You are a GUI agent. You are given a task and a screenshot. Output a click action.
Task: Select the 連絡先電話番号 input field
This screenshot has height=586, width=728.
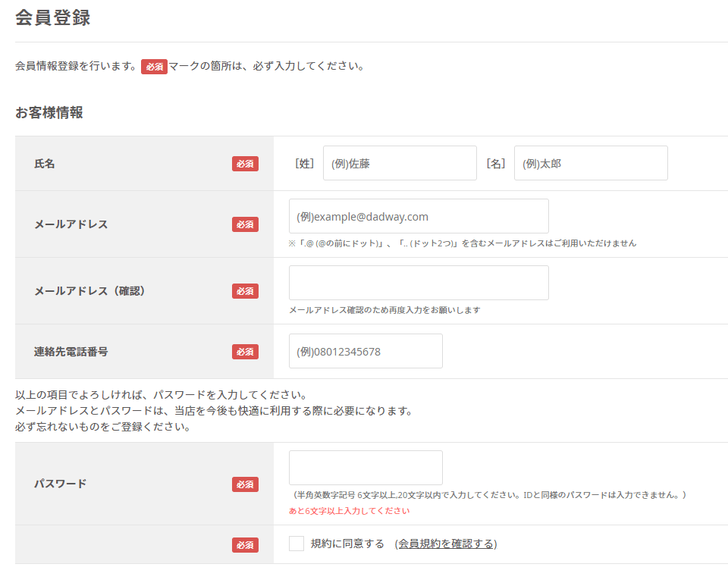click(366, 351)
